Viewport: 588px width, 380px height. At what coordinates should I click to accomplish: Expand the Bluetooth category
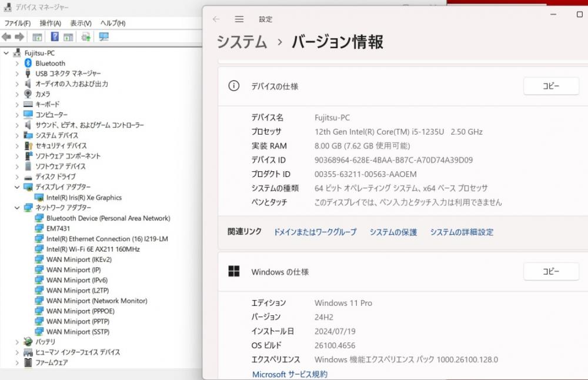click(17, 64)
